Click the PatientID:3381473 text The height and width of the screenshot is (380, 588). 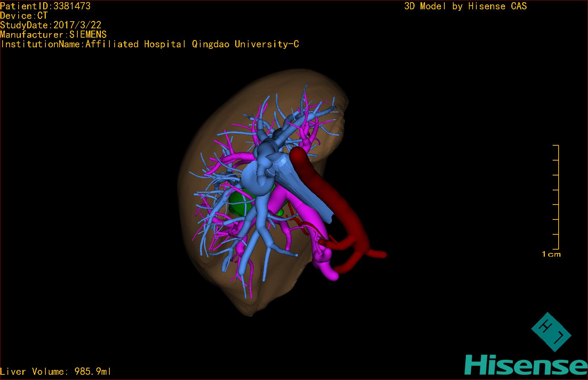point(45,6)
